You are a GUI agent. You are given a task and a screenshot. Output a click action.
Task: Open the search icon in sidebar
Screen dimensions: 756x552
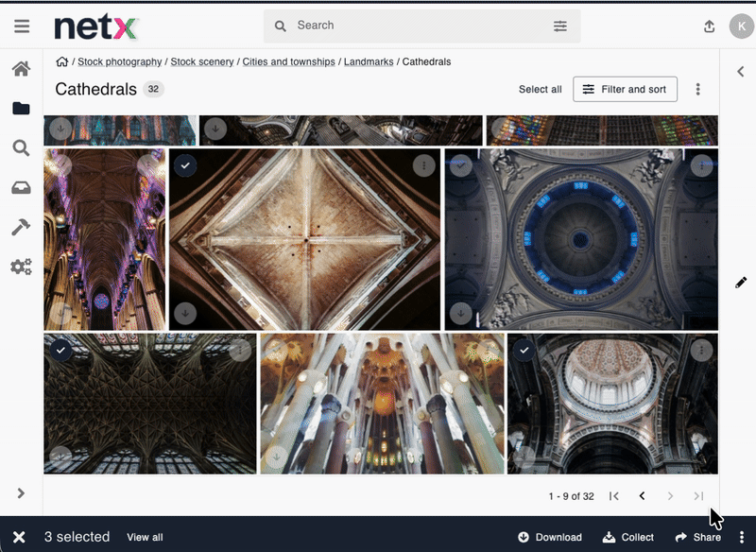21,148
